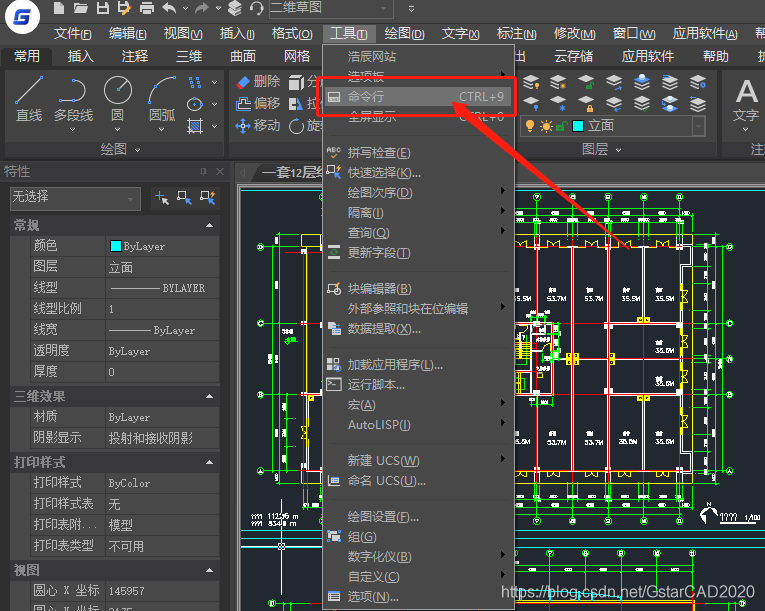Click the cyan ByLayer color swatch

tap(116, 246)
